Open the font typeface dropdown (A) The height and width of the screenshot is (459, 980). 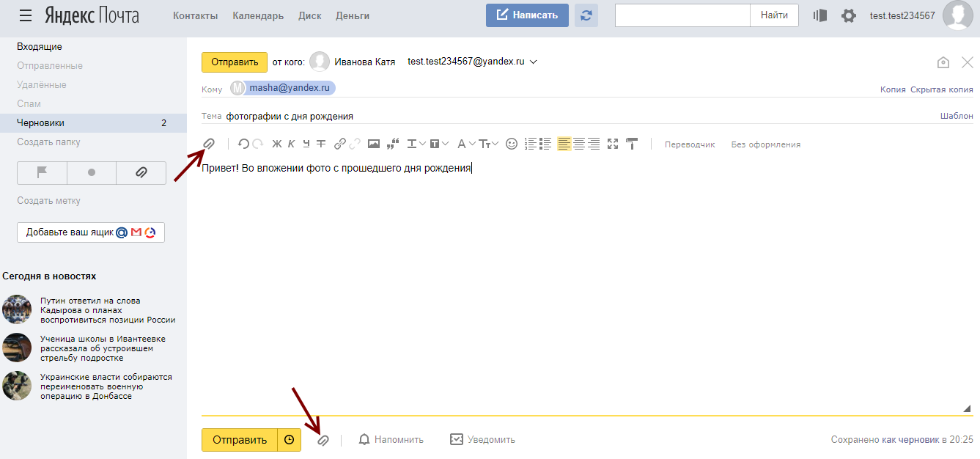tap(466, 144)
